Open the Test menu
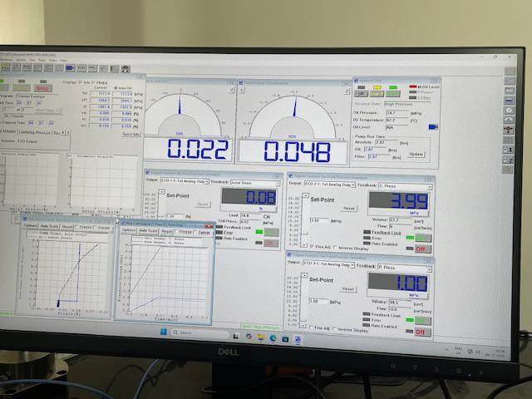 [32, 60]
